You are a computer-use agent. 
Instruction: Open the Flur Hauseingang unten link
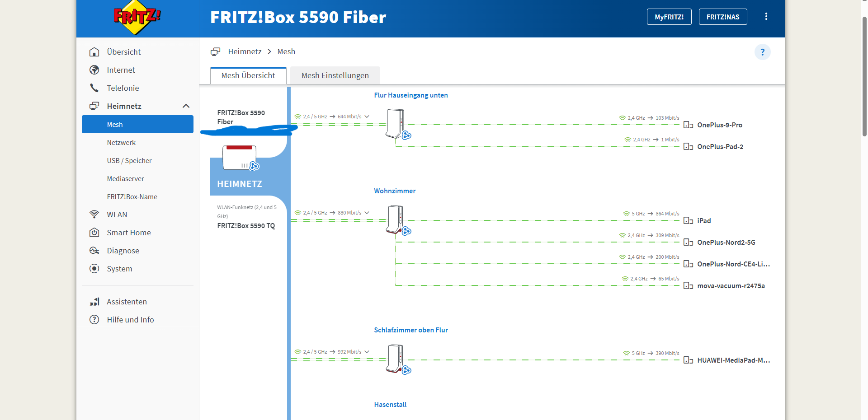[x=411, y=95]
